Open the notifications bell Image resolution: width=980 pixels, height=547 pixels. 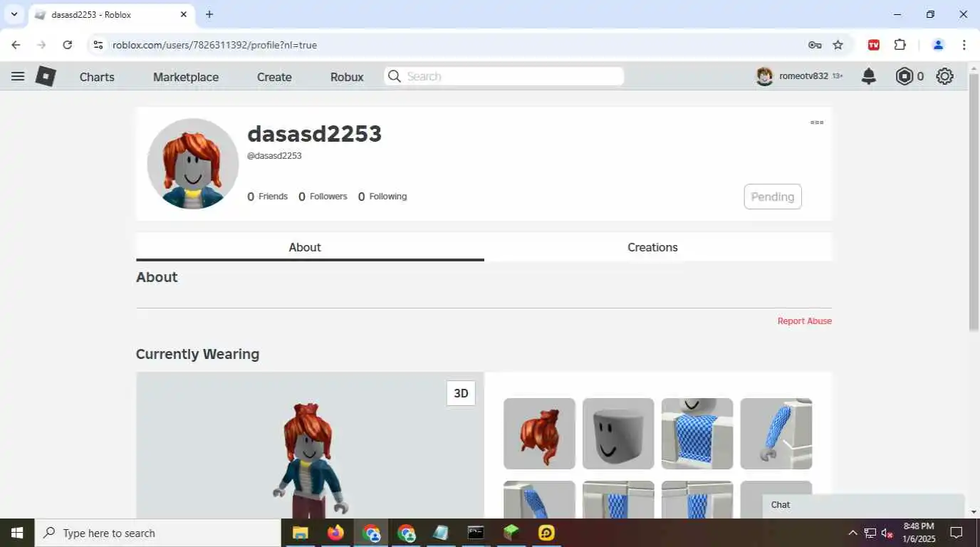(x=869, y=76)
